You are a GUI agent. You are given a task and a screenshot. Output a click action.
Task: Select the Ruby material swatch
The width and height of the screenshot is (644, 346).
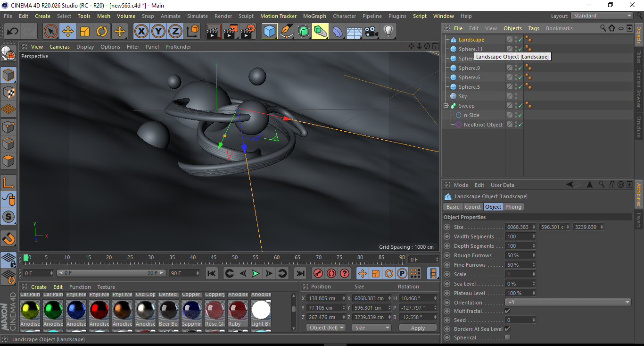(x=238, y=310)
